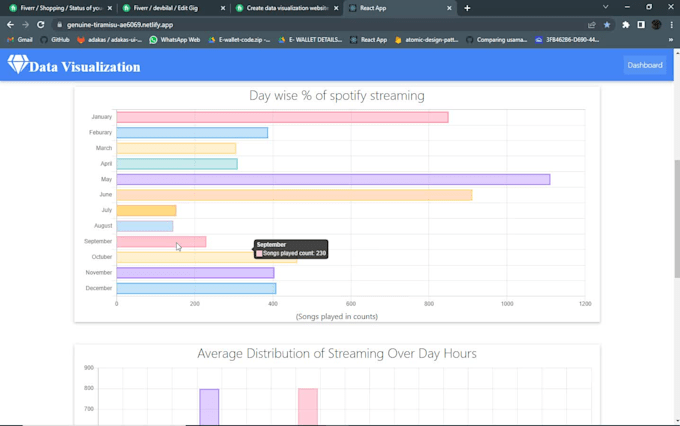Viewport: 680px width, 426px height.
Task: Open adakas GitLab bookmark
Action: pyautogui.click(x=110, y=39)
